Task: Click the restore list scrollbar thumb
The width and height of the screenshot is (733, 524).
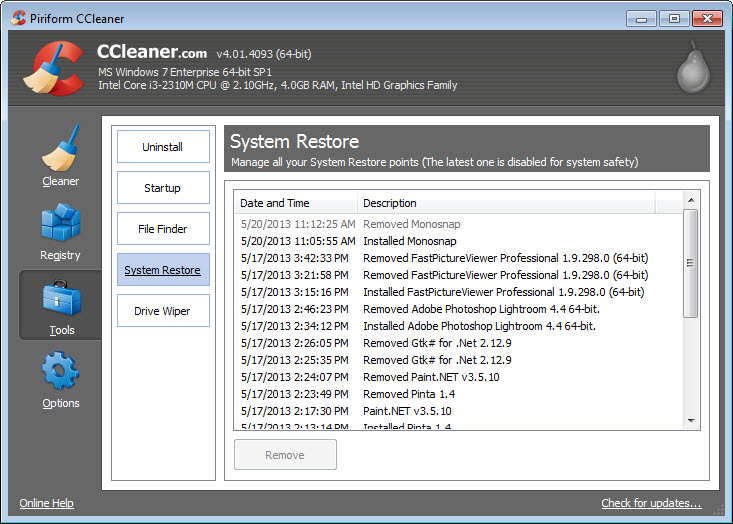Action: click(x=690, y=264)
